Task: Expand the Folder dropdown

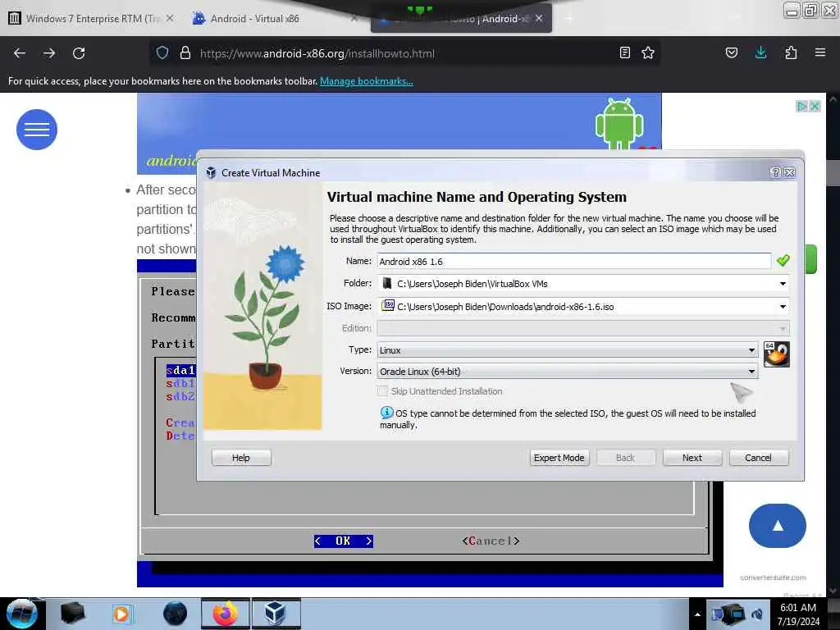Action: 783,283
